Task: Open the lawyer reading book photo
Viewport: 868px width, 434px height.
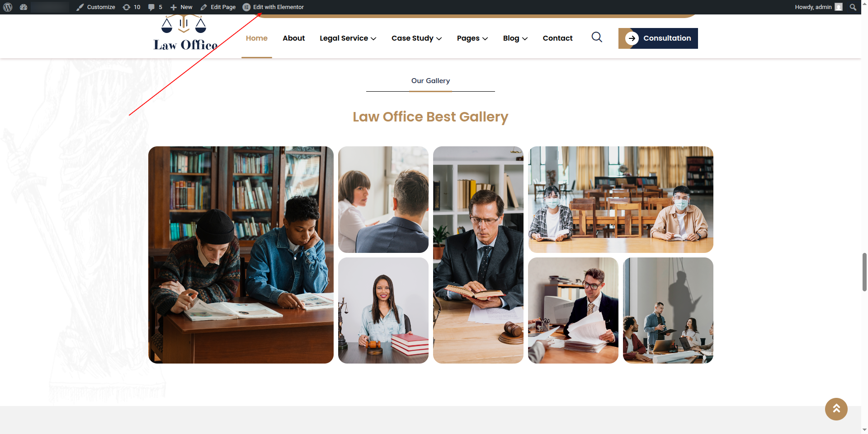Action: click(x=478, y=255)
